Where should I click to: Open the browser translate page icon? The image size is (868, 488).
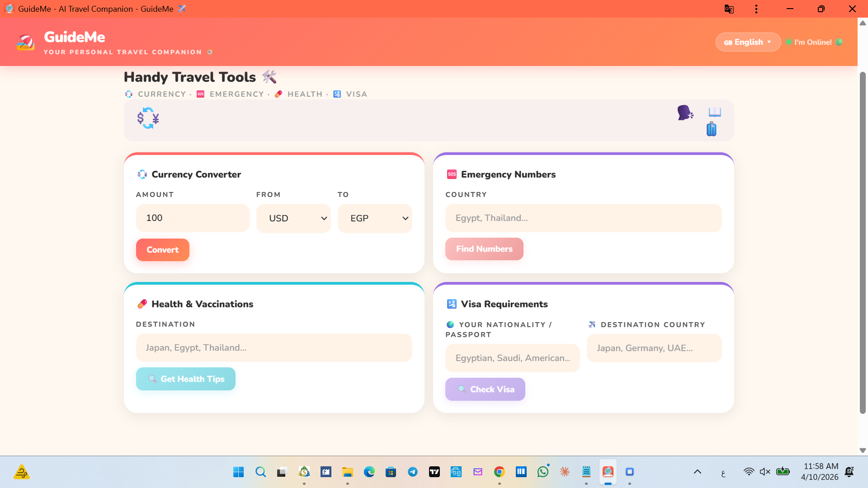click(x=729, y=9)
